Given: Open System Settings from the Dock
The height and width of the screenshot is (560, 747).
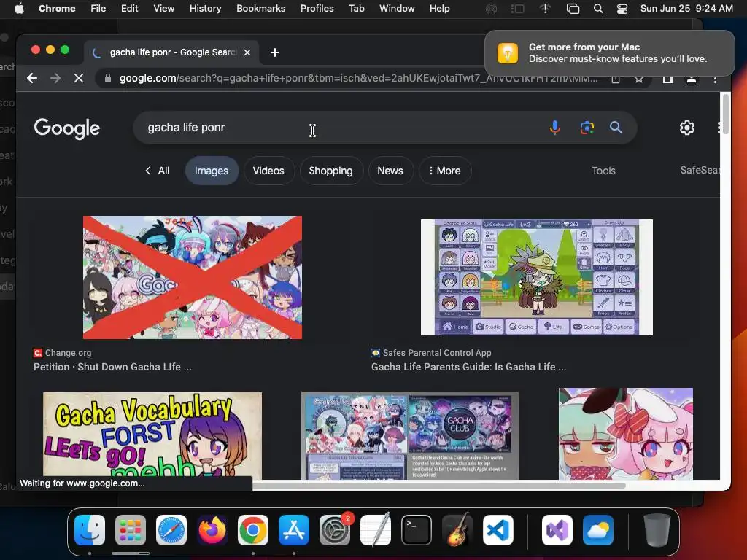Looking at the screenshot, I should coord(335,530).
